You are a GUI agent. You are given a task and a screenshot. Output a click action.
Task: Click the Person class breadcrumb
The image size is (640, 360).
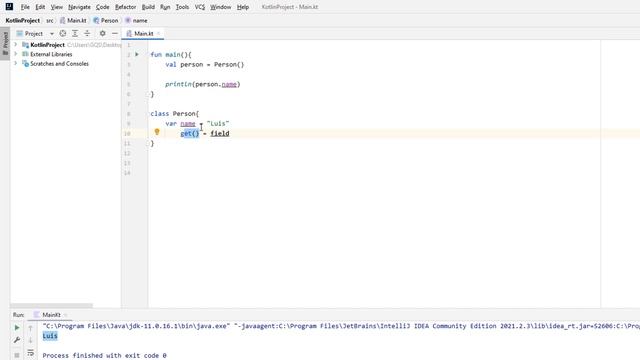coord(106,20)
